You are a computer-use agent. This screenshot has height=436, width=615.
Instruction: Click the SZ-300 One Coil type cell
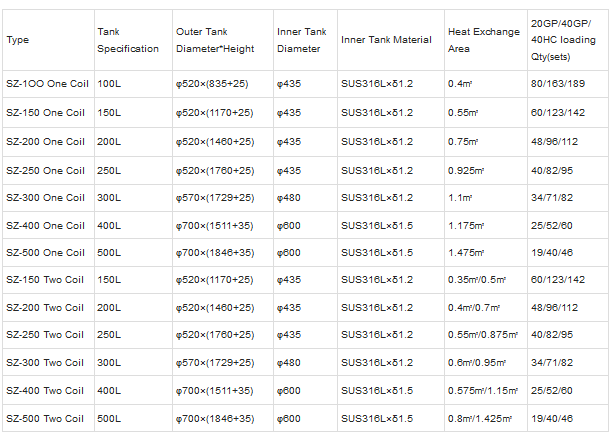[45, 198]
